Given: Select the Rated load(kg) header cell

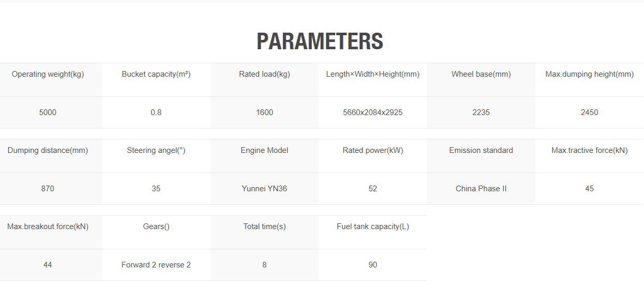Looking at the screenshot, I should [264, 80].
